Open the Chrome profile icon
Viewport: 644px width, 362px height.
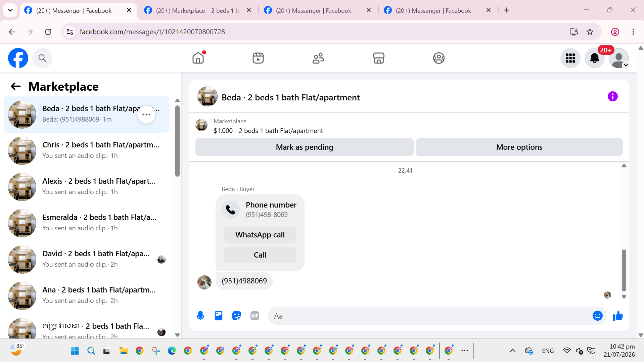pos(615,32)
